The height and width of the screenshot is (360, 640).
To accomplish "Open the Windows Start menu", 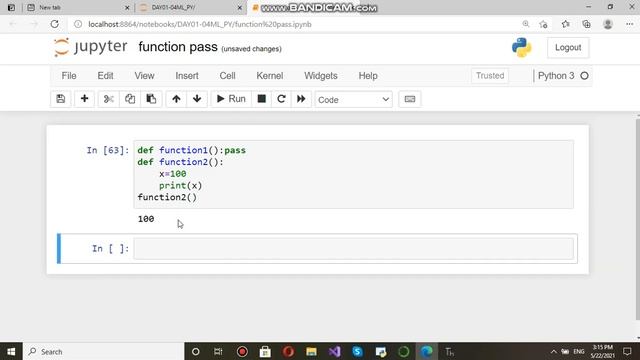I will [11, 351].
